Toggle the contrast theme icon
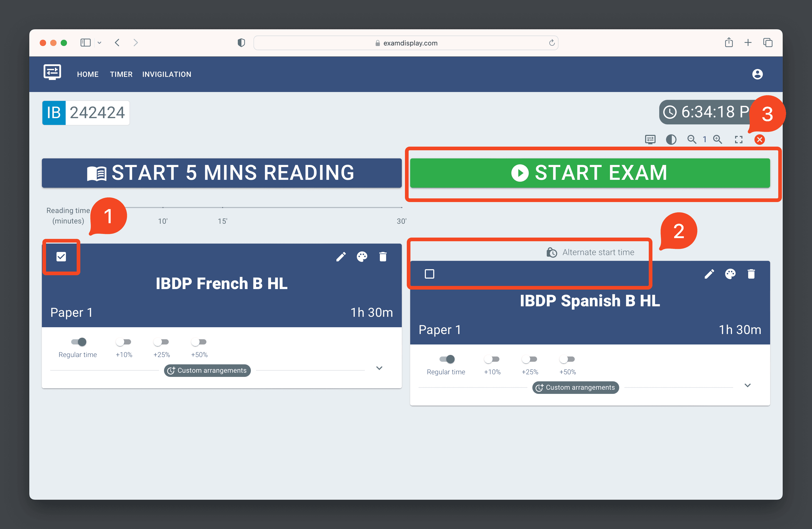Screen dimensions: 812x529 (671, 139)
